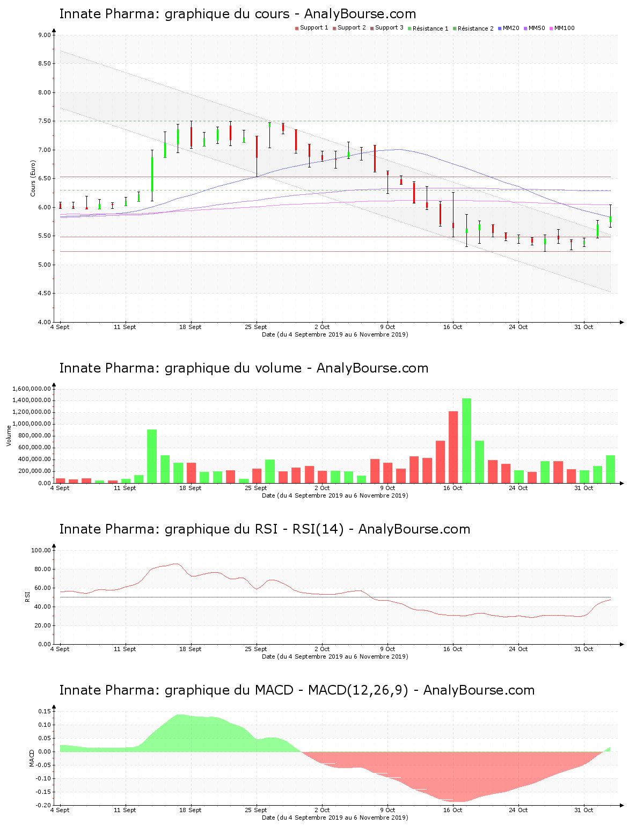
Task: Select the Résistance 2 legend label
Action: point(475,28)
